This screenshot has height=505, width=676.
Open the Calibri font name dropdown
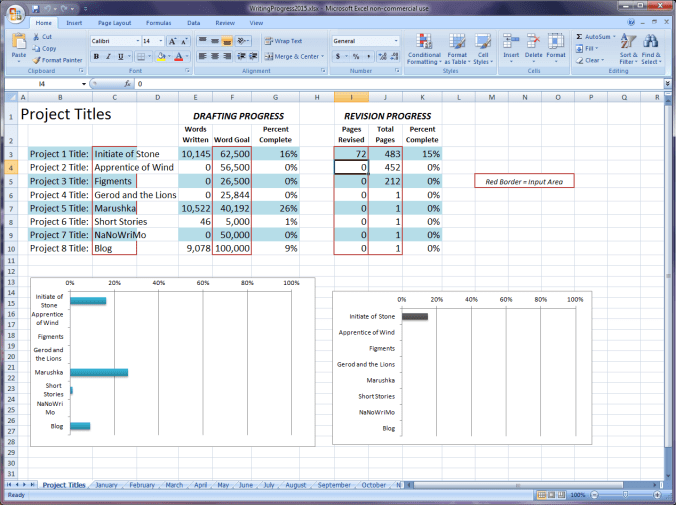coord(135,41)
